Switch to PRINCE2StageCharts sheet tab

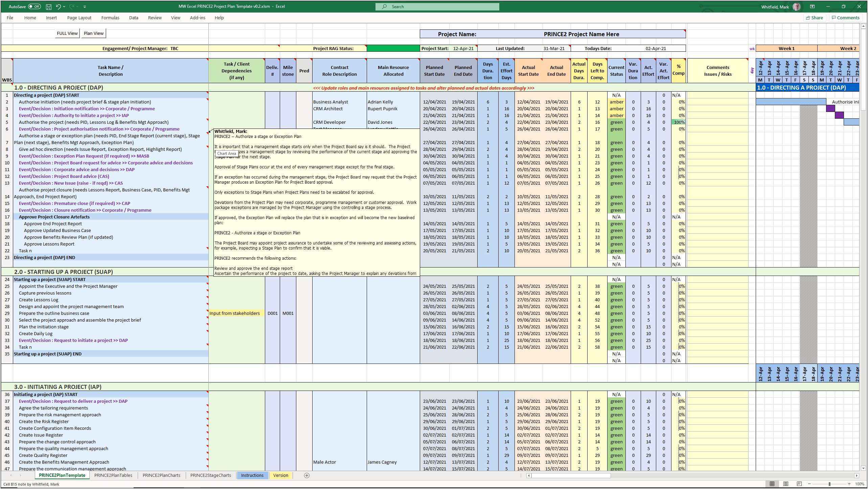[210, 475]
